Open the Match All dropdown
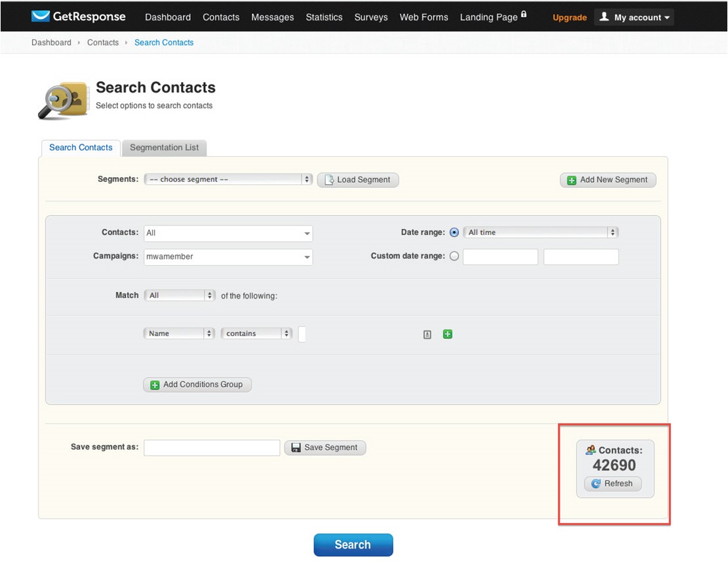728x567 pixels. 180,295
